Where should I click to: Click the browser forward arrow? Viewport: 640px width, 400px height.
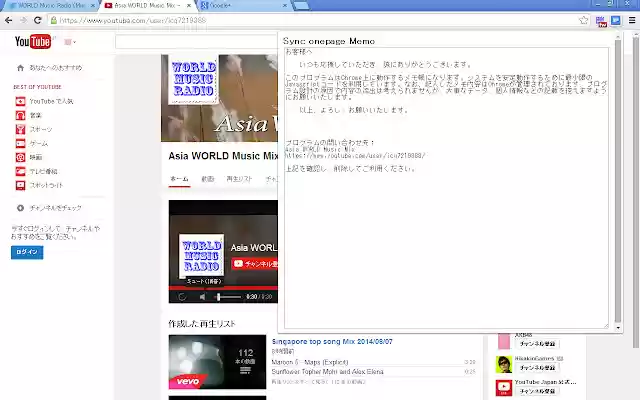pyautogui.click(x=23, y=20)
